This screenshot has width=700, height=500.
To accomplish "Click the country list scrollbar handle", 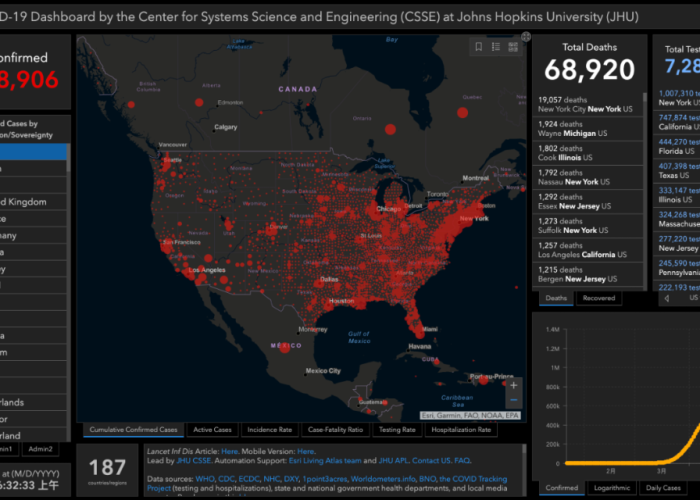I will click(68, 157).
